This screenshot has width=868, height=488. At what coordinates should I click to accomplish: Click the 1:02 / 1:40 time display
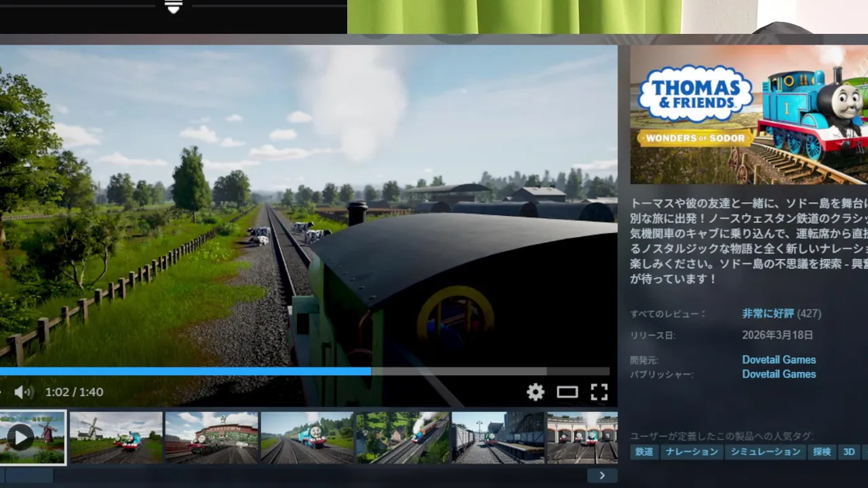click(x=74, y=392)
